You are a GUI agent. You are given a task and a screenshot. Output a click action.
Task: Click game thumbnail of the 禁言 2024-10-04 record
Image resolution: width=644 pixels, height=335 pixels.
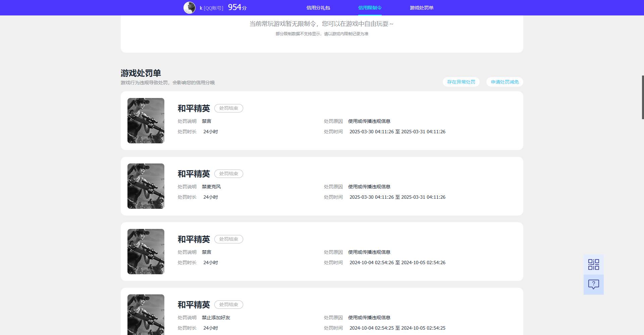click(146, 251)
